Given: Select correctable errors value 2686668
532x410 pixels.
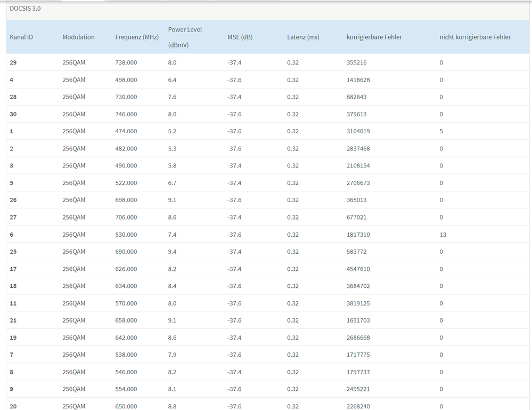Looking at the screenshot, I should [358, 337].
